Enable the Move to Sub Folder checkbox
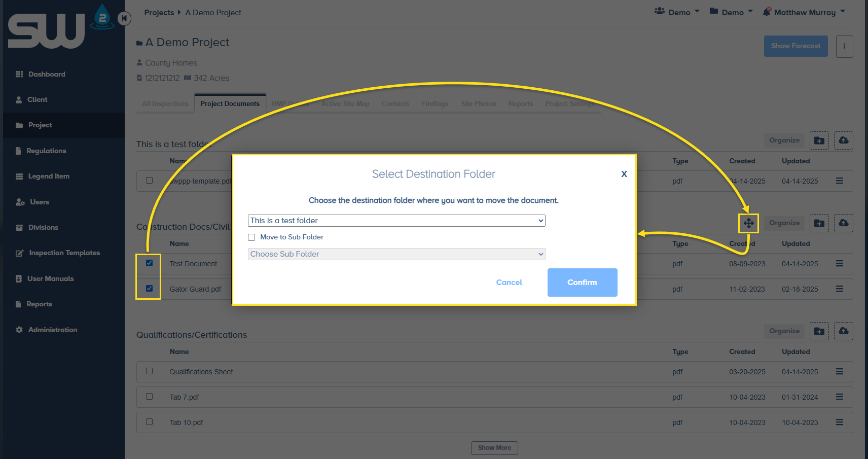Image resolution: width=868 pixels, height=459 pixels. point(251,237)
